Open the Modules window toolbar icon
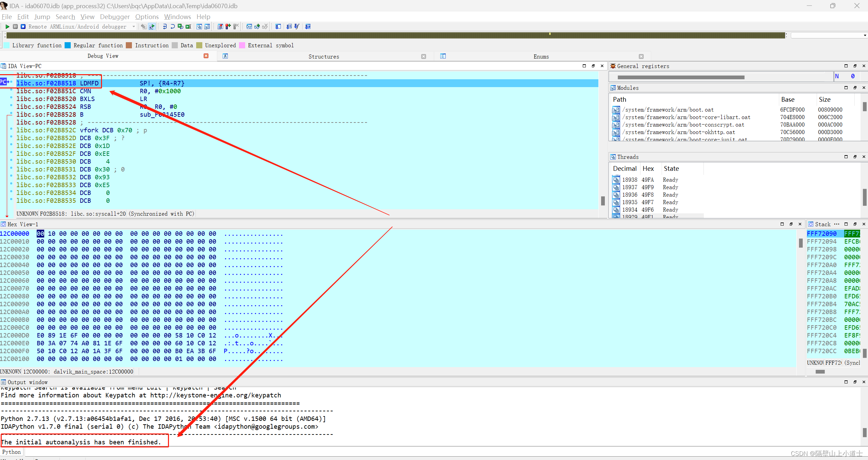 pos(207,27)
